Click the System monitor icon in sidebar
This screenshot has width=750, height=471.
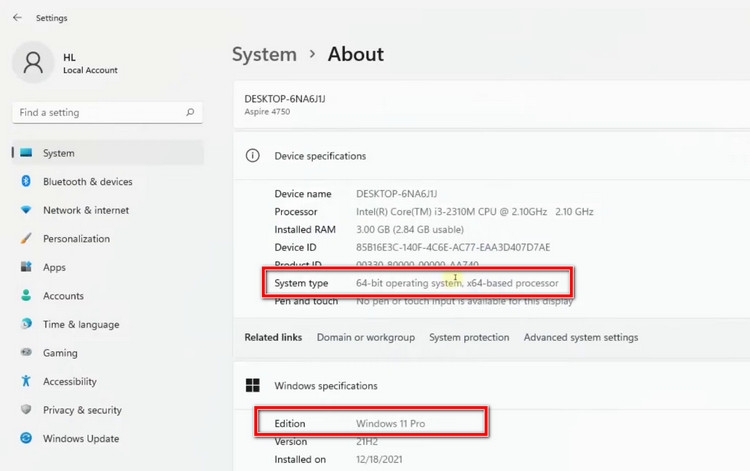26,153
